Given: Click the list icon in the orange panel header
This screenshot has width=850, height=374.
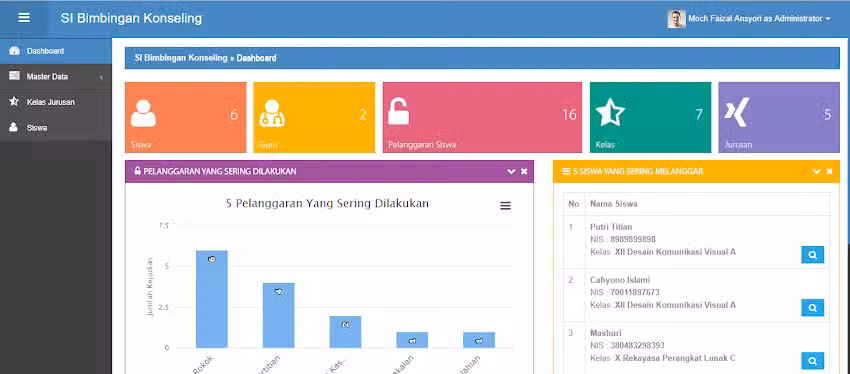Looking at the screenshot, I should [x=566, y=171].
